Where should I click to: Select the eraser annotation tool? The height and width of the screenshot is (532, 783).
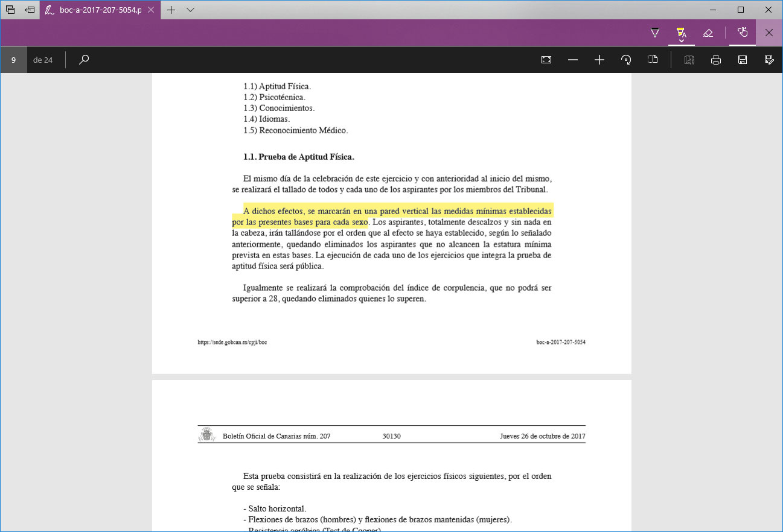tap(708, 33)
